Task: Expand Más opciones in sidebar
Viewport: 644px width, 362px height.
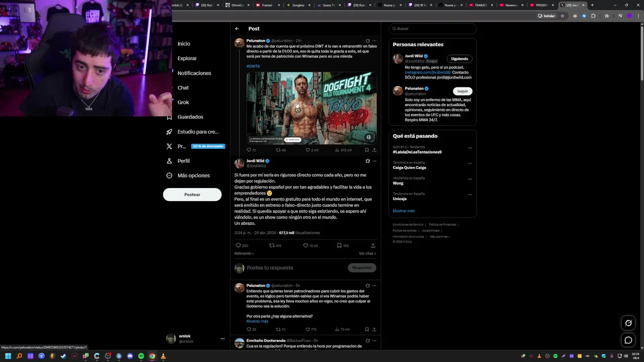Action: tap(188, 175)
